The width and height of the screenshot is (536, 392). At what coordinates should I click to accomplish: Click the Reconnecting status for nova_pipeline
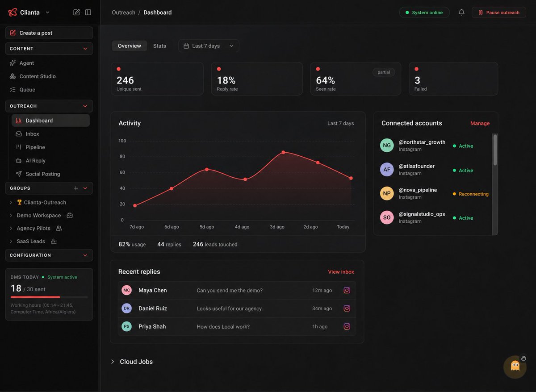(471, 194)
